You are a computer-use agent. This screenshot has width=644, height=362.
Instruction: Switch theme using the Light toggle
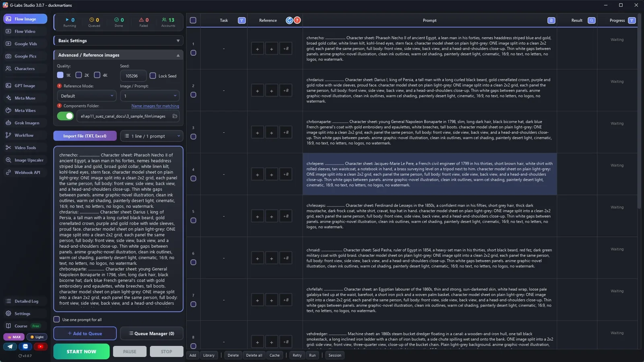[x=37, y=337]
